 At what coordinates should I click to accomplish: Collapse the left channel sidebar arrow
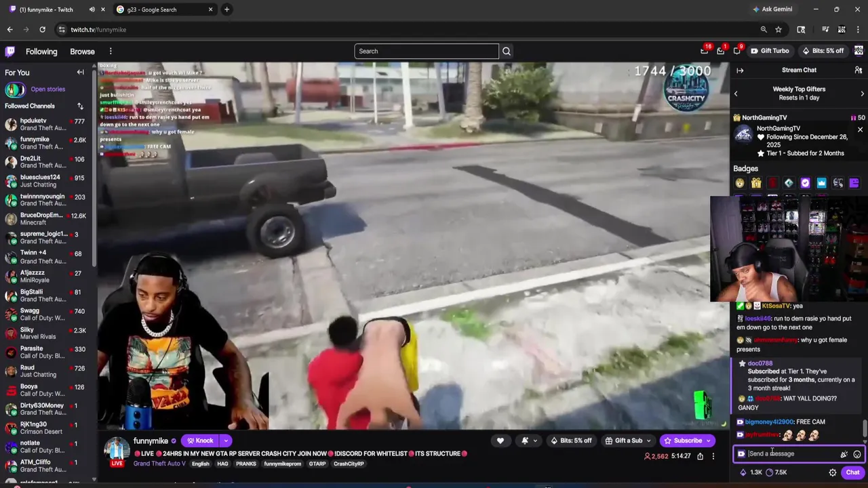[x=80, y=73]
